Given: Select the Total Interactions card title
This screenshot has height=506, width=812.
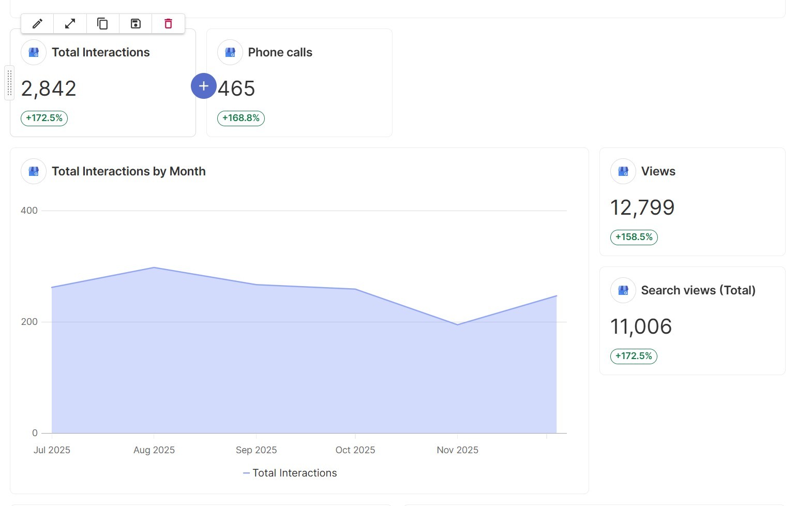Looking at the screenshot, I should point(101,52).
